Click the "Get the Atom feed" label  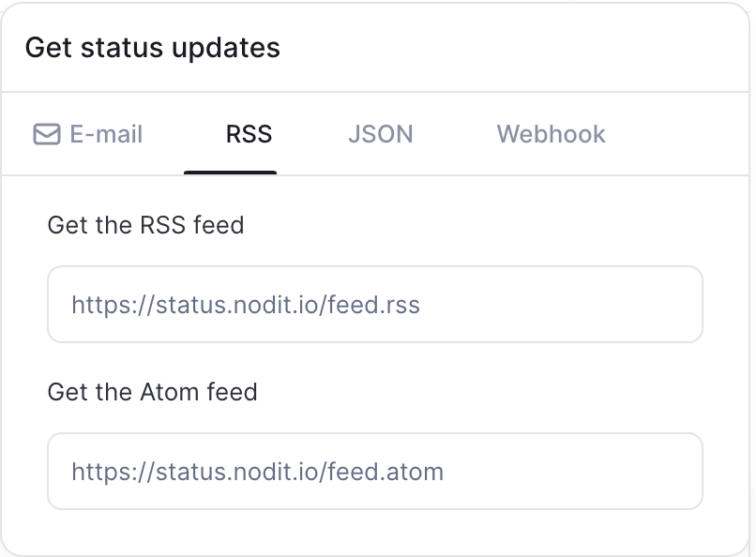coord(152,392)
